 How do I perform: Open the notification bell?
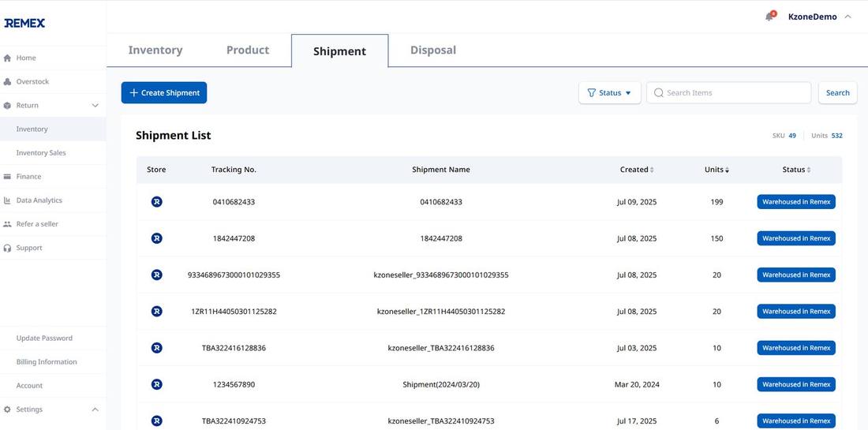tap(770, 17)
